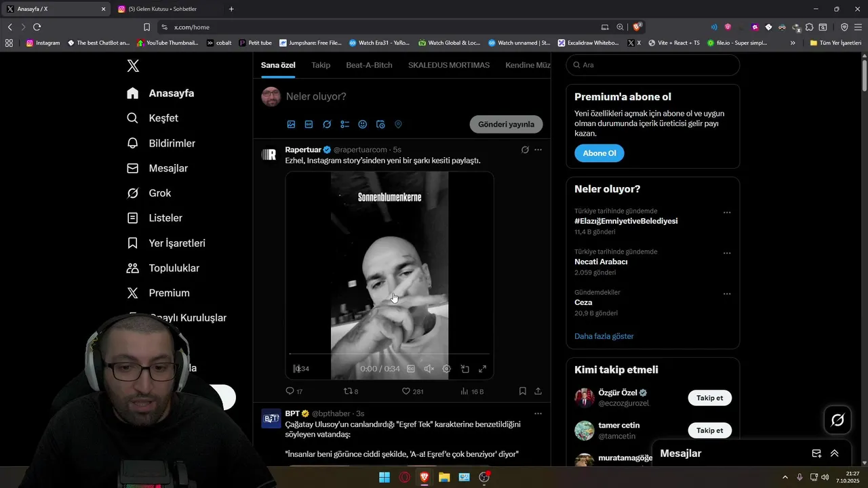Switch to the Takip tab
The height and width of the screenshot is (488, 868).
point(321,65)
